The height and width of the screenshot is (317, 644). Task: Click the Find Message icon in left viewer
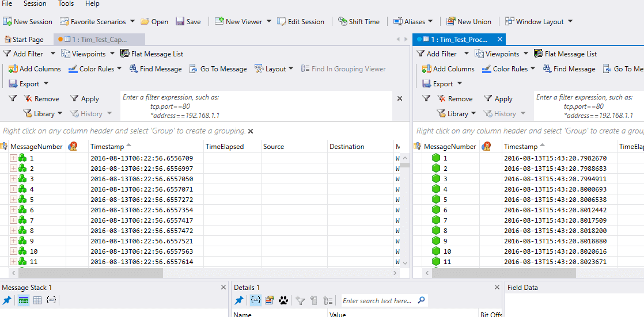[134, 69]
